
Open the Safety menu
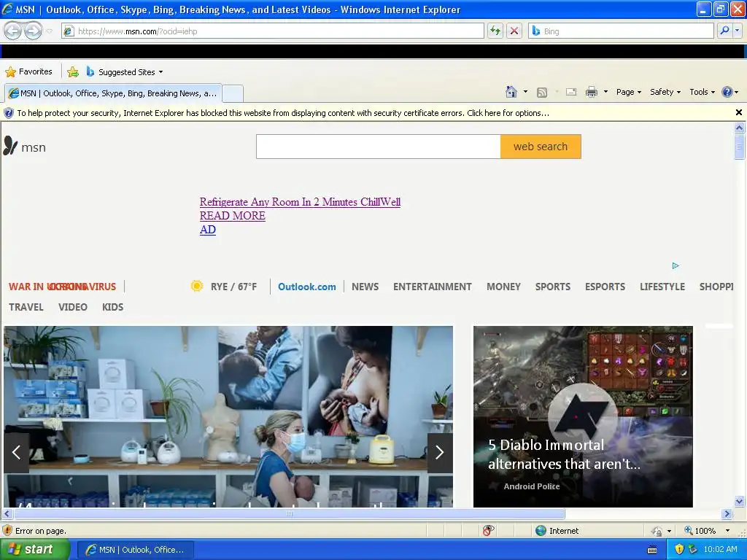(665, 92)
